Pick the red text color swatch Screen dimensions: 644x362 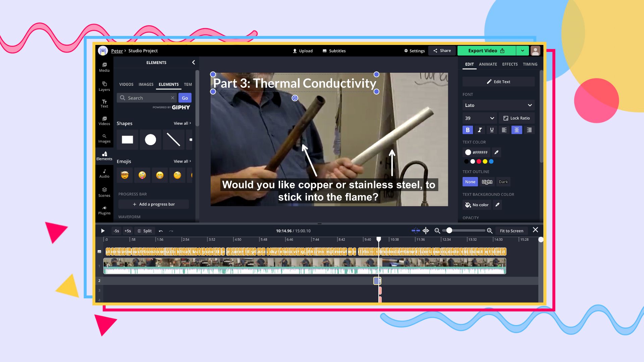(x=479, y=162)
